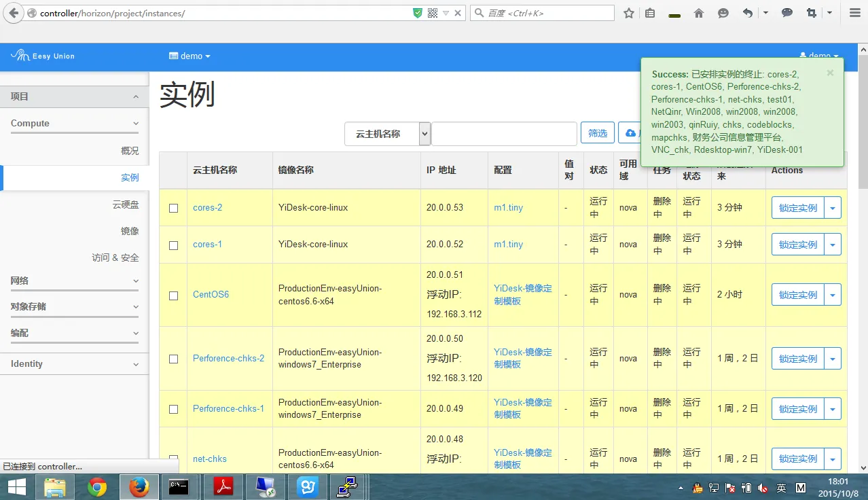Show hidden system tray icons
This screenshot has width=868, height=500.
681,488
